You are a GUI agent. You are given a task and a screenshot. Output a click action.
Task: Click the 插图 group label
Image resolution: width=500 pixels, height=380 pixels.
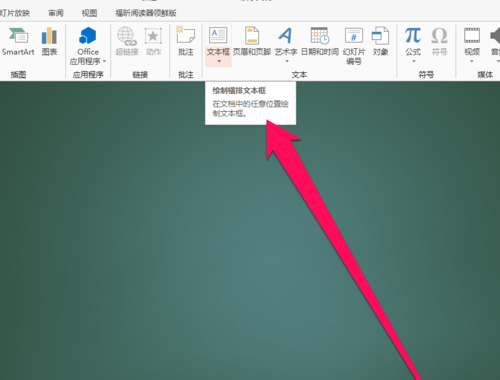click(18, 75)
